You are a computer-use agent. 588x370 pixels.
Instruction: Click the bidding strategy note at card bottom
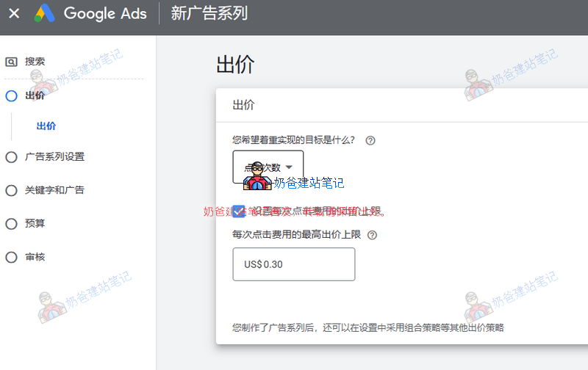[368, 327]
